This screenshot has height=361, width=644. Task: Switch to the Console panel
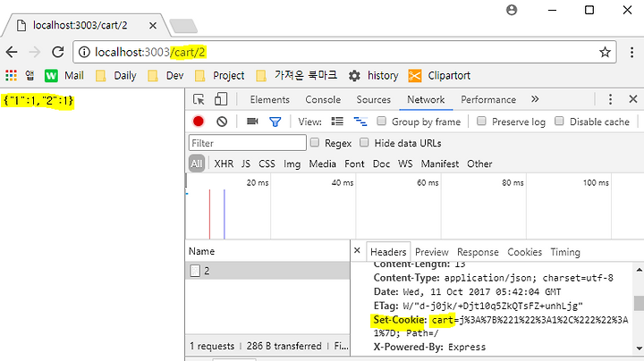point(323,100)
